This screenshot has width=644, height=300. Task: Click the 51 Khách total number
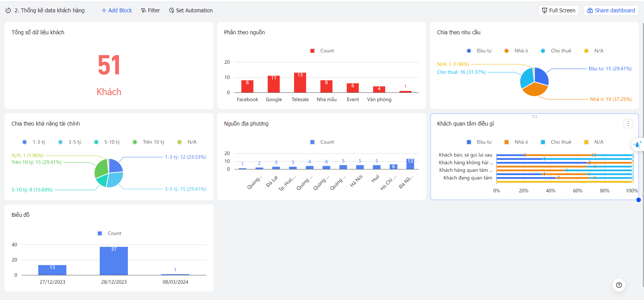coord(109,65)
